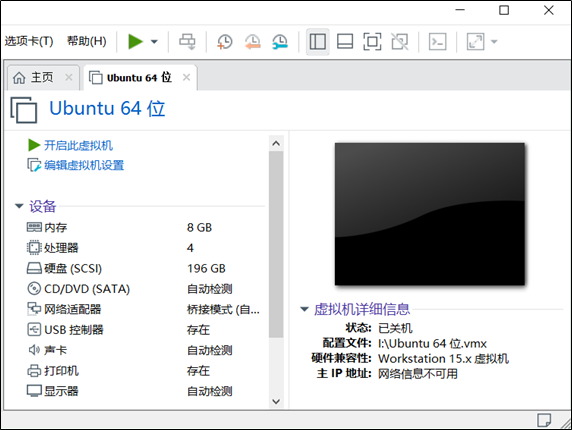Click the Unity mode toolbar icon
Image resolution: width=572 pixels, height=430 pixels.
coord(400,41)
